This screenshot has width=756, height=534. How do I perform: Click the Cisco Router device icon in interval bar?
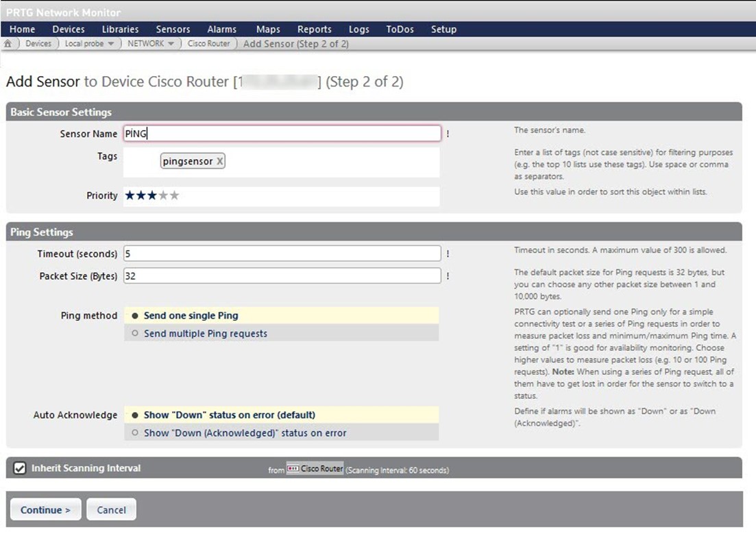click(293, 468)
